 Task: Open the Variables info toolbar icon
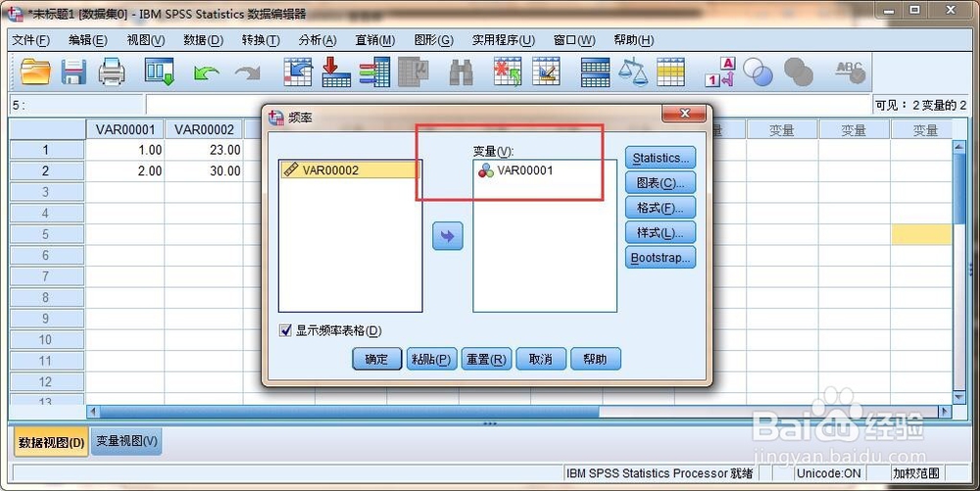374,72
